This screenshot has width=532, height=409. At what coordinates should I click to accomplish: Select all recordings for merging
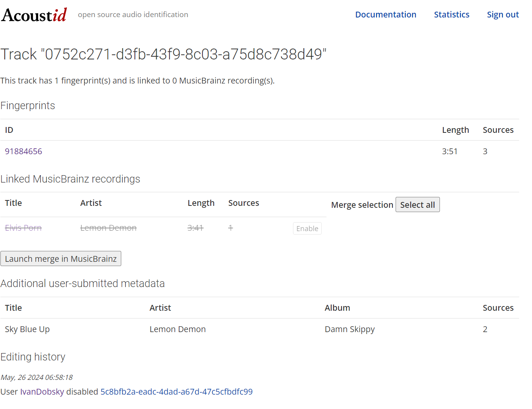(x=417, y=204)
